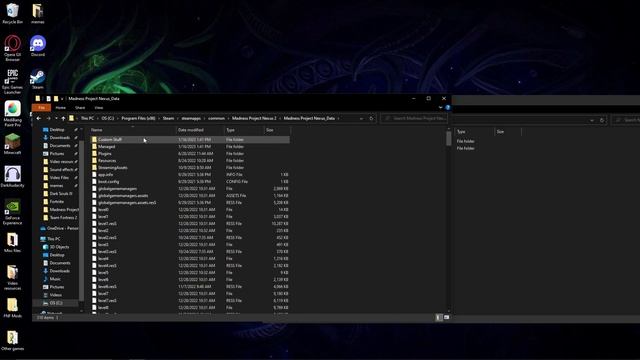Select the Custom Stuff folder
Viewport: 640px width, 360px height.
tap(190, 140)
